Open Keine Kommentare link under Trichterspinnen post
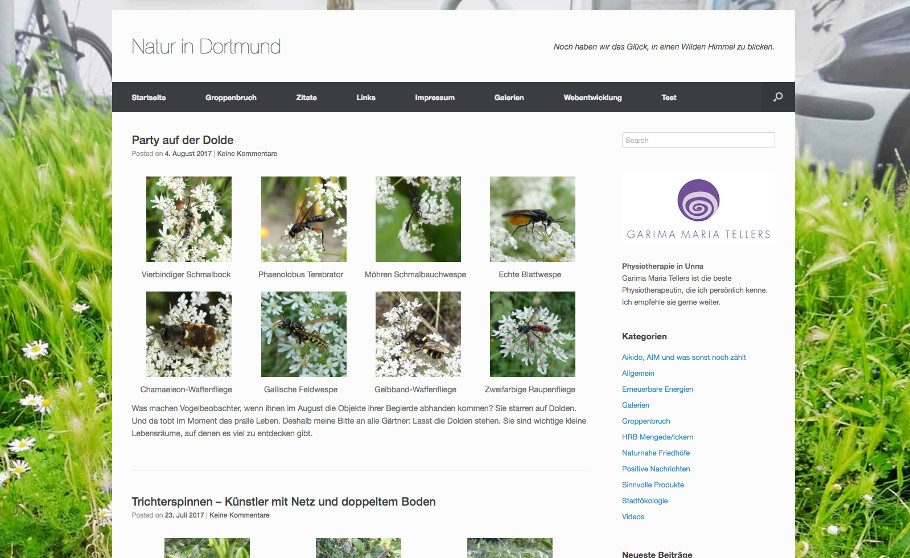910x558 pixels. 239,515
